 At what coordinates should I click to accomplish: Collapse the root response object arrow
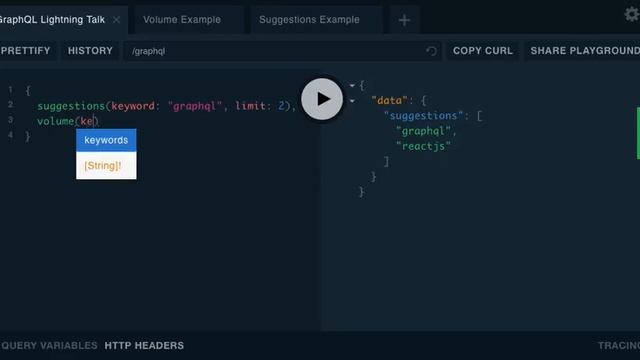click(x=352, y=86)
